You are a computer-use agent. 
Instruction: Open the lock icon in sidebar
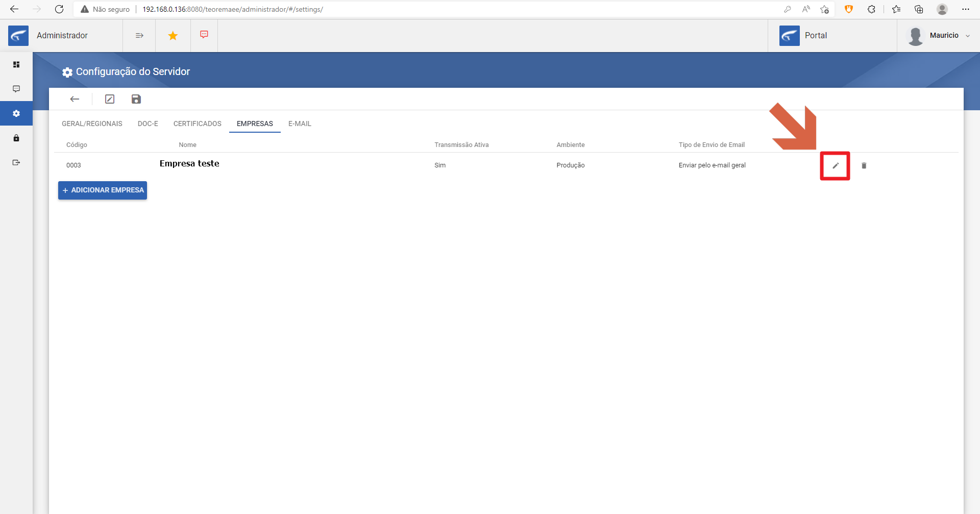(16, 138)
